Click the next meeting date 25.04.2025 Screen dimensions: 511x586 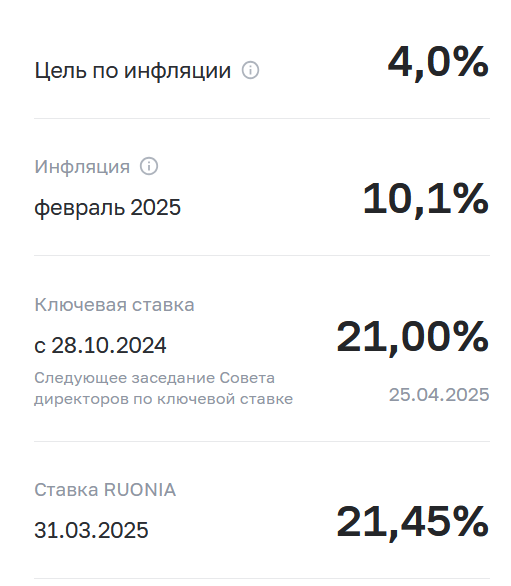(x=439, y=395)
